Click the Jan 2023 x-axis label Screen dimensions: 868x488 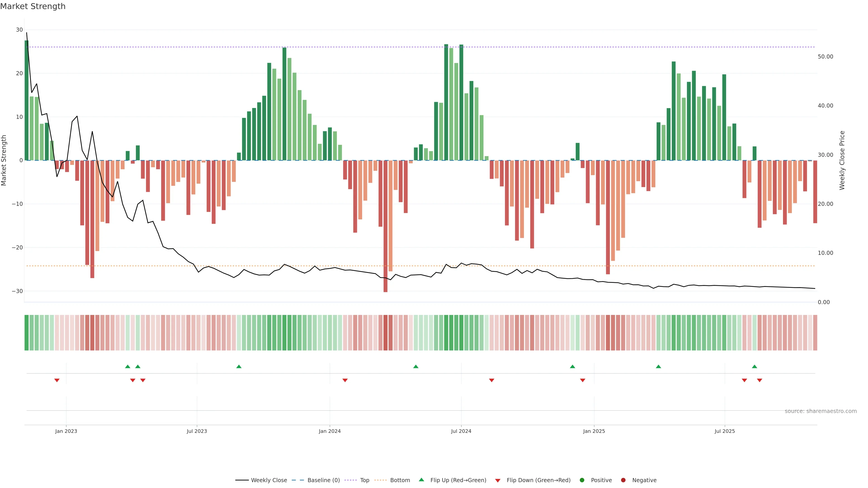tap(66, 431)
